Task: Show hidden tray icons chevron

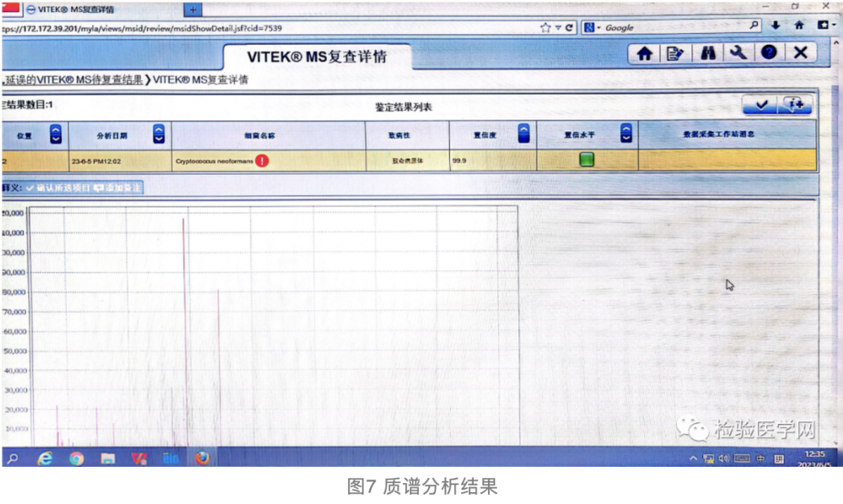Action: (694, 458)
